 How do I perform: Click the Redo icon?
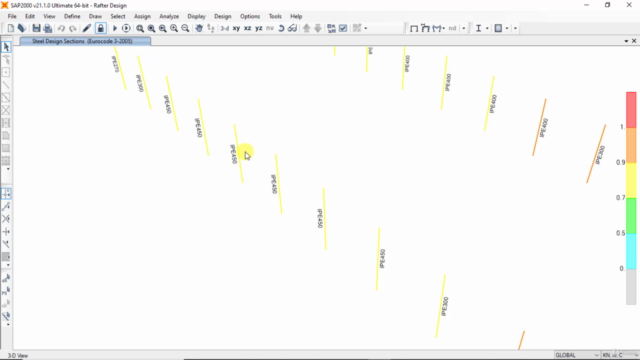pos(73,28)
